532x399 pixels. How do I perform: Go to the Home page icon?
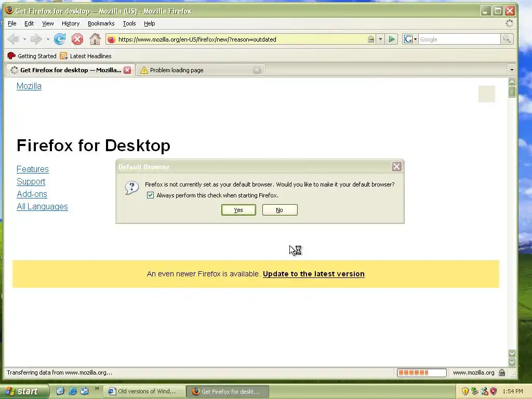95,39
